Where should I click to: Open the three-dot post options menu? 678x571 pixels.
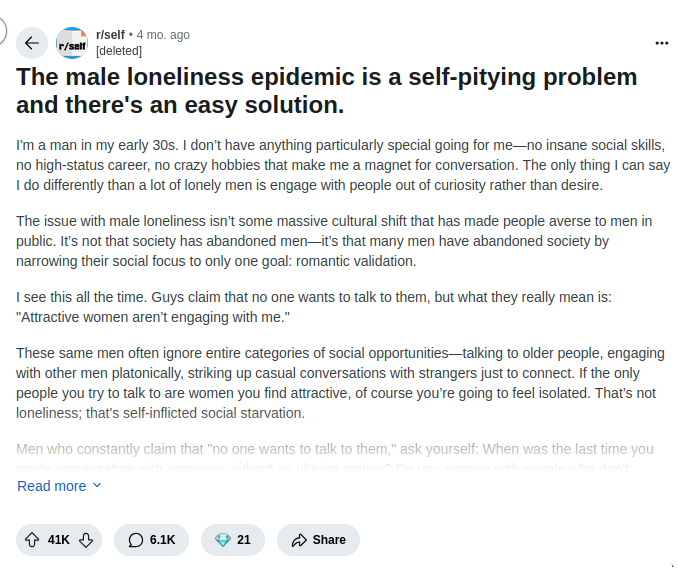pyautogui.click(x=662, y=43)
